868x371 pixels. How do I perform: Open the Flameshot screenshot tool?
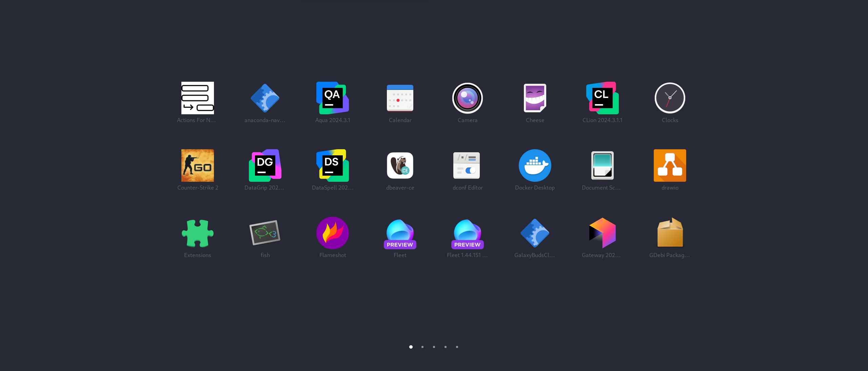332,233
